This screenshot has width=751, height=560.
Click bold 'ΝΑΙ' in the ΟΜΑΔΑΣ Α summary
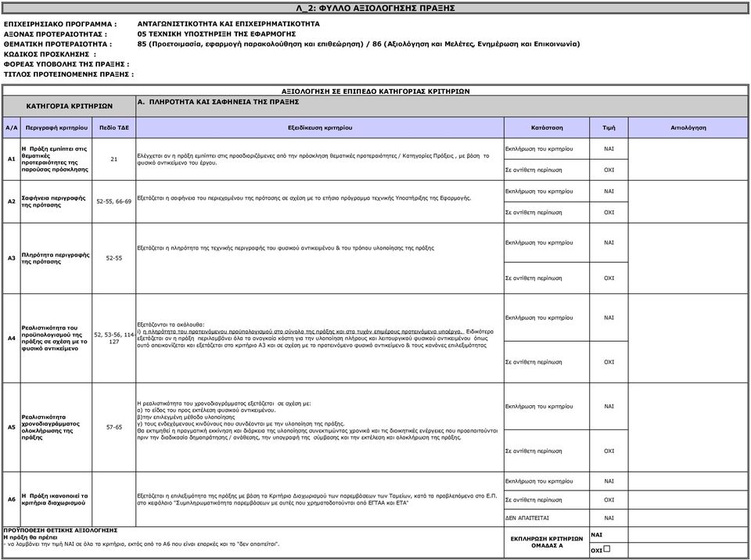(x=597, y=535)
